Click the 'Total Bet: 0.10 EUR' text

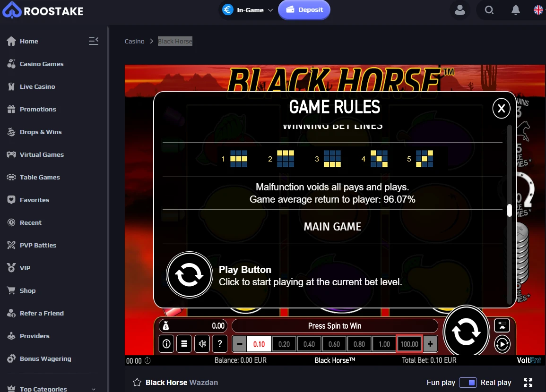point(429,360)
